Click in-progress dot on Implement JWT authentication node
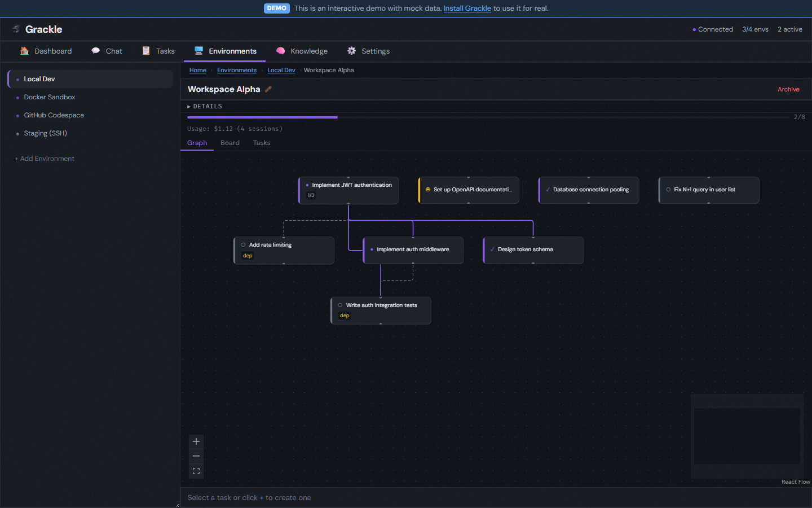The image size is (812, 508). [307, 185]
